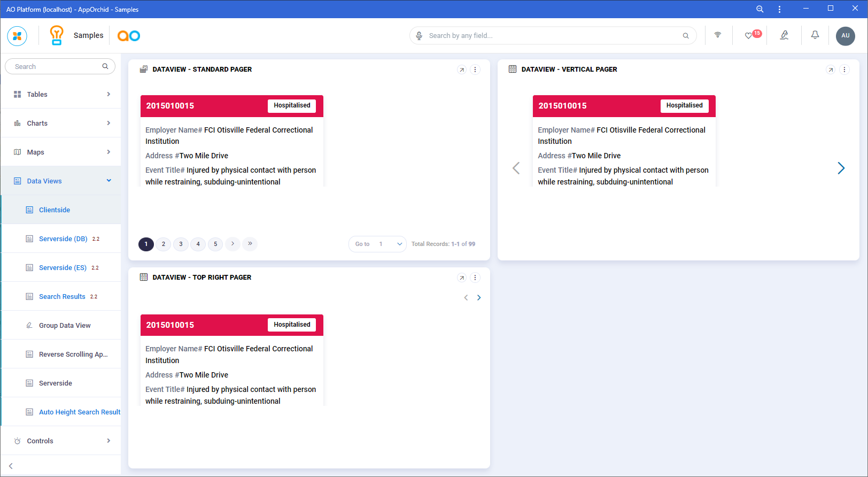Click the notifications bell icon
Screen dimensions: 868x477
[815, 35]
